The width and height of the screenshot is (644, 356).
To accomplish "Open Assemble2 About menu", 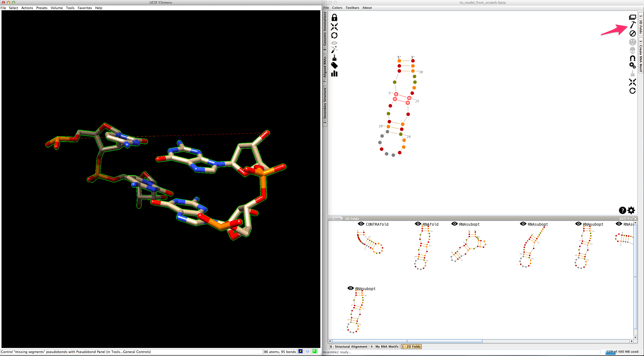I will pos(367,8).
